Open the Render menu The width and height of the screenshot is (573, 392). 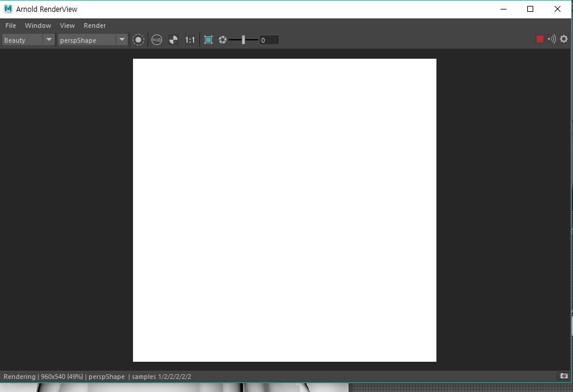(94, 26)
